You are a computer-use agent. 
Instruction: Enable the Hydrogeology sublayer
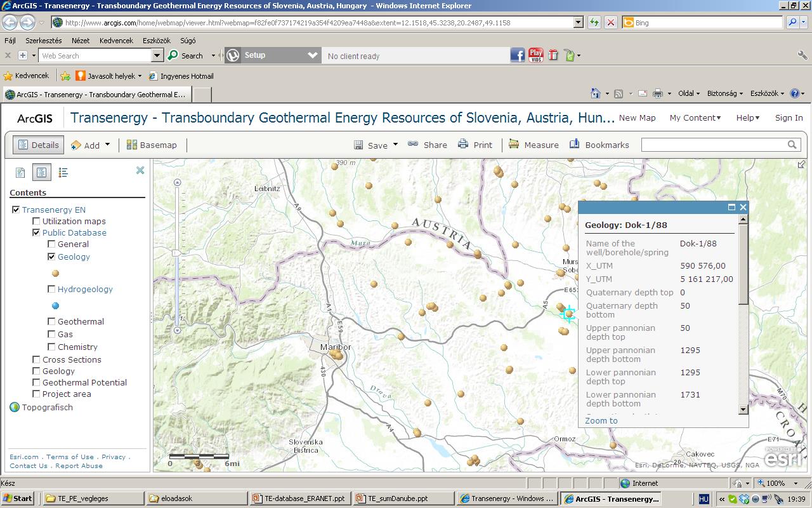click(x=51, y=289)
